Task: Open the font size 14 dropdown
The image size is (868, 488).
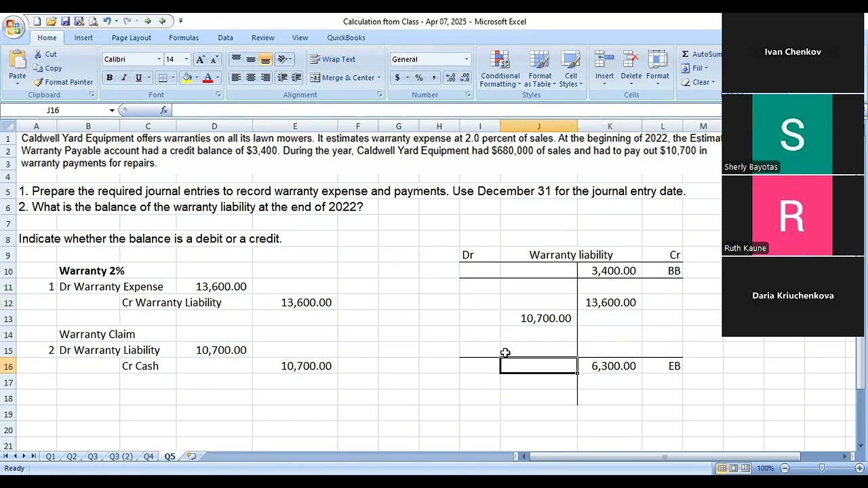Action: (x=186, y=60)
